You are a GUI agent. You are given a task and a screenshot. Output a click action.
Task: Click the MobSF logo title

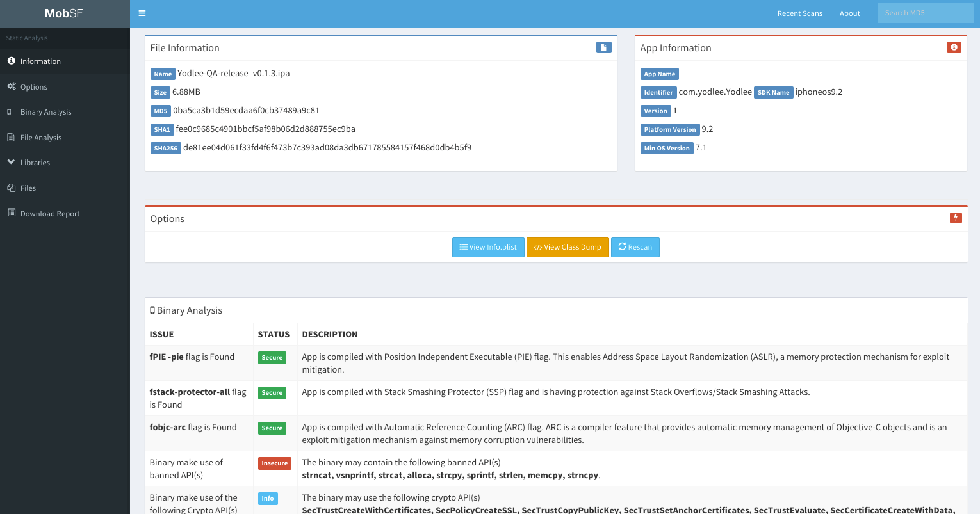(64, 13)
